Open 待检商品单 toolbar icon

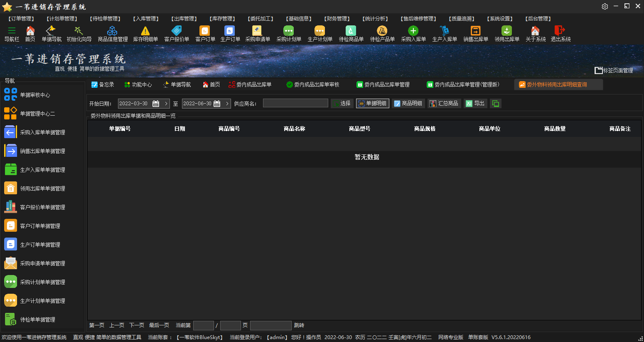pos(351,33)
